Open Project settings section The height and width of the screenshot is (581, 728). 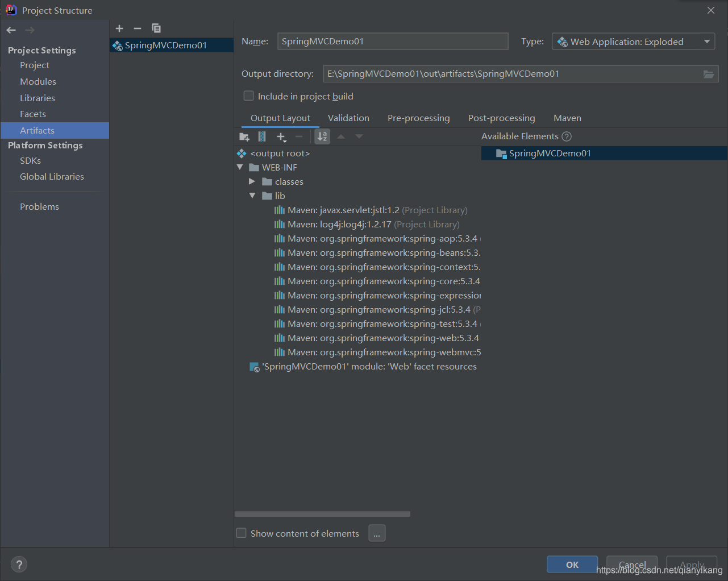[35, 65]
